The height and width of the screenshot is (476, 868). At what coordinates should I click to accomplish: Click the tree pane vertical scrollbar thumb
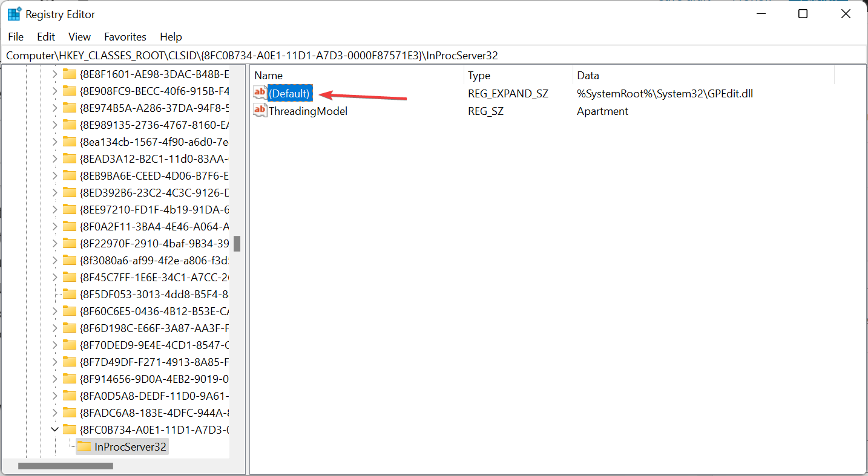click(237, 244)
